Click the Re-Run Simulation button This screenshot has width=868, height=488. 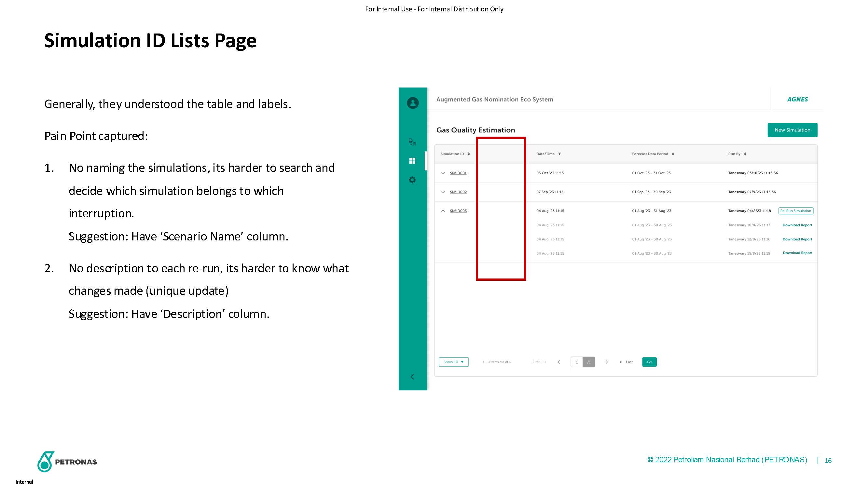(795, 211)
